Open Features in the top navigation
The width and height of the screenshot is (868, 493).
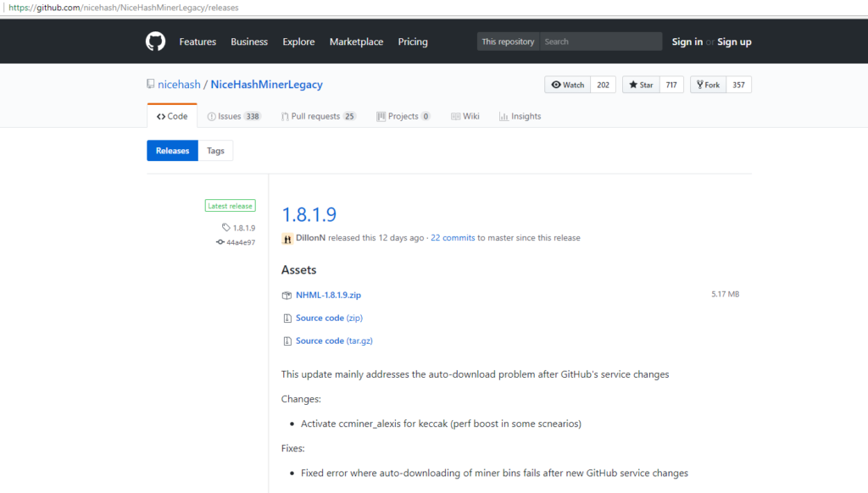tap(198, 42)
